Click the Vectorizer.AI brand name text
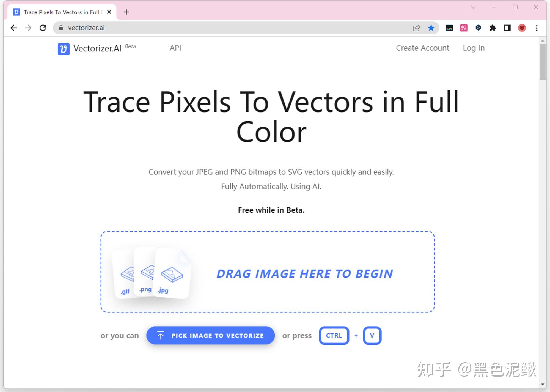 [97, 49]
